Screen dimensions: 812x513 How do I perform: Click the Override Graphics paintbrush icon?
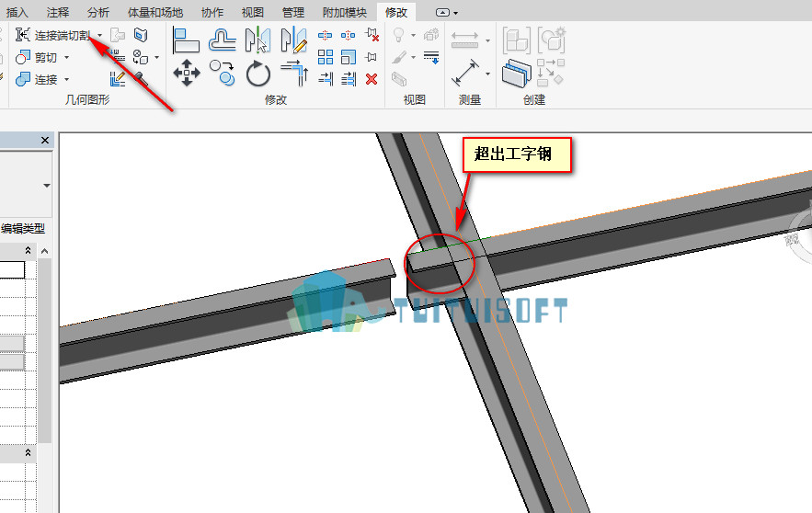point(399,57)
